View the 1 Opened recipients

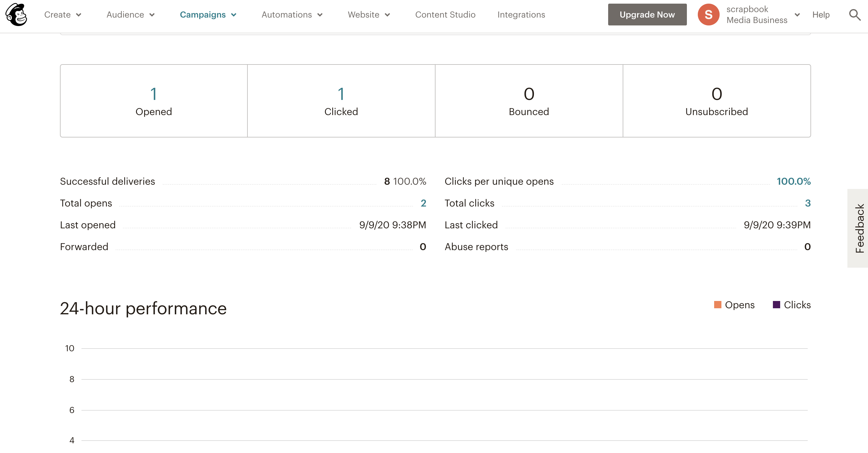point(153,94)
